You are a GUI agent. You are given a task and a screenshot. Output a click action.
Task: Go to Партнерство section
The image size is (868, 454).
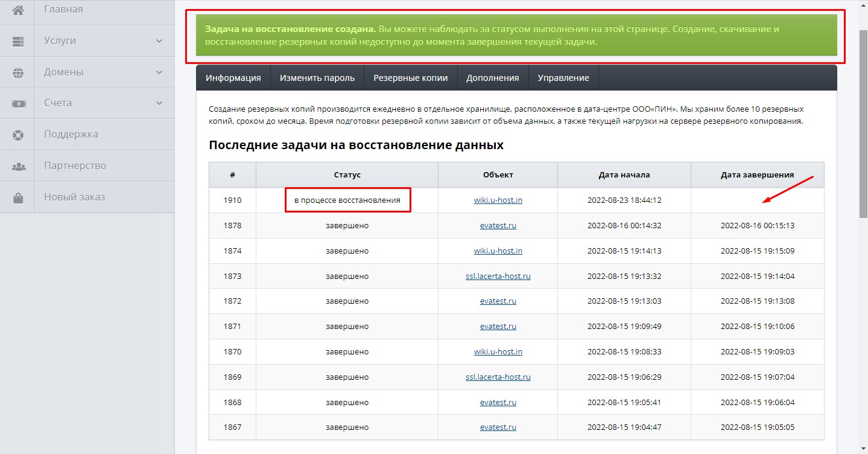click(x=87, y=166)
